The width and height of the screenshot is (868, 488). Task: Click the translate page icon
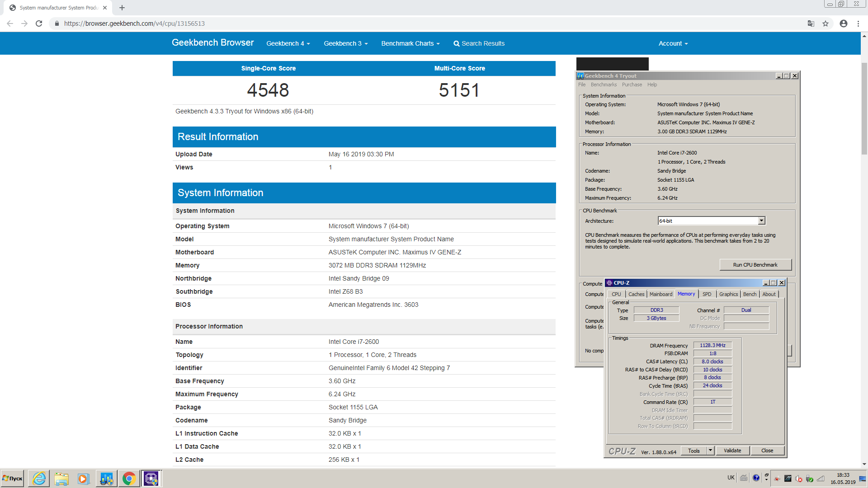coord(811,23)
